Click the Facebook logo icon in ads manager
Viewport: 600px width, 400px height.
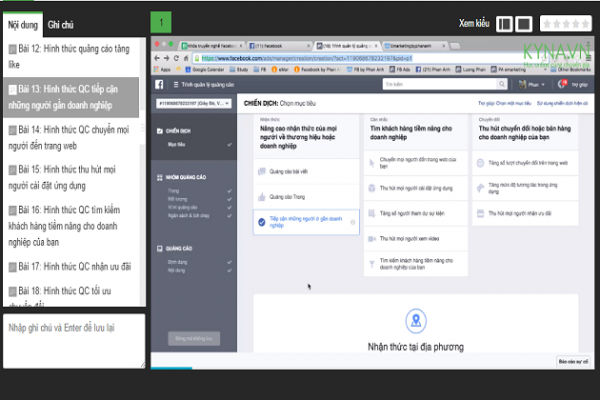coord(159,85)
